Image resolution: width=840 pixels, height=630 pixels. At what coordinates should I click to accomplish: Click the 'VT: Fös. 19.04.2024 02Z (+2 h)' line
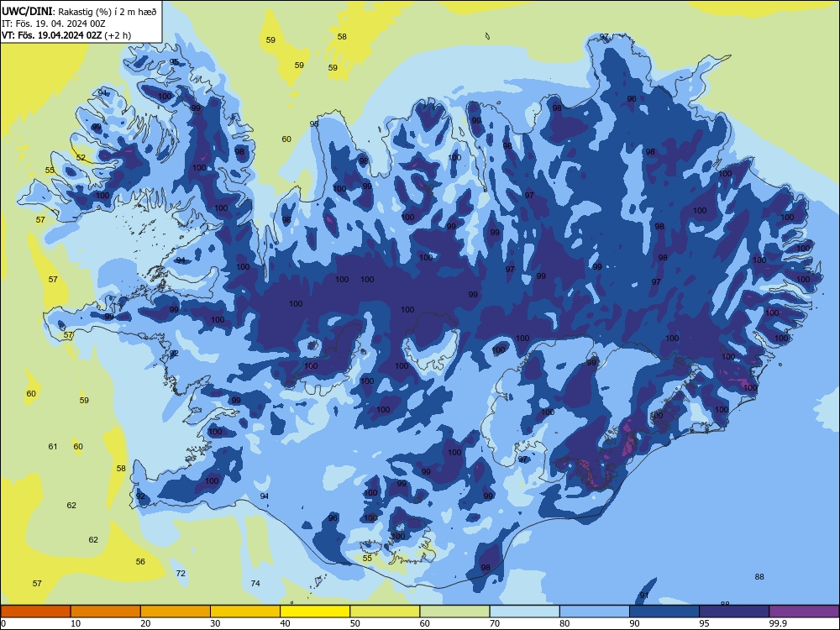pos(66,35)
